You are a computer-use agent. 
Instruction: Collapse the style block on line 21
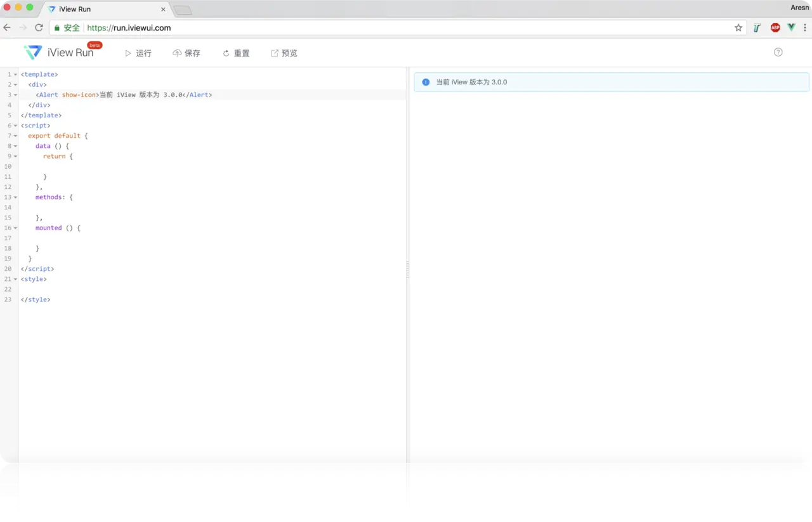pyautogui.click(x=15, y=279)
